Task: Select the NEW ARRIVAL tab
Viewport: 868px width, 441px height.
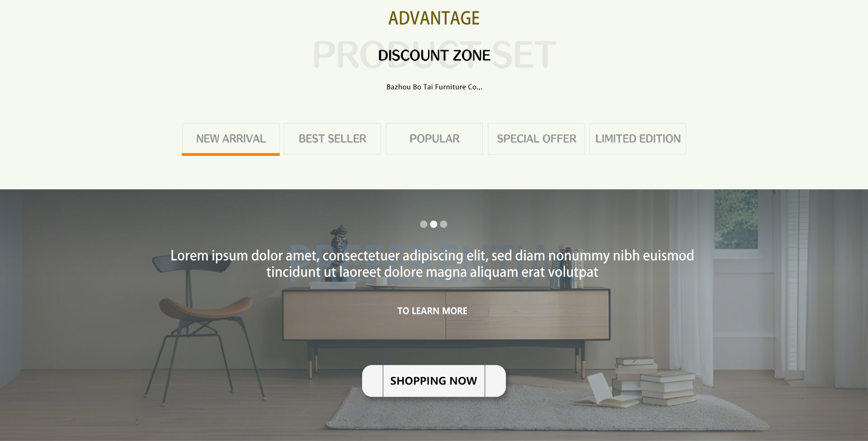Action: (231, 139)
